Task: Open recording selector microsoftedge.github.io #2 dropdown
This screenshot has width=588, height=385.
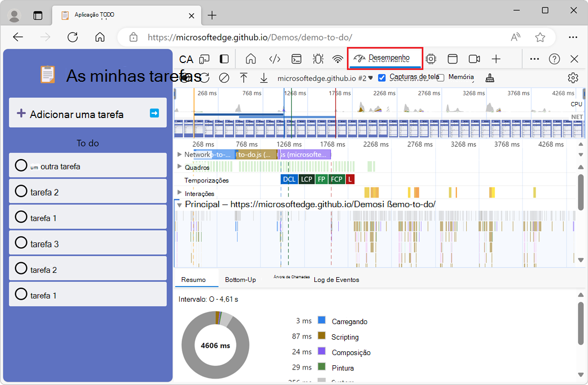Action: click(x=325, y=78)
